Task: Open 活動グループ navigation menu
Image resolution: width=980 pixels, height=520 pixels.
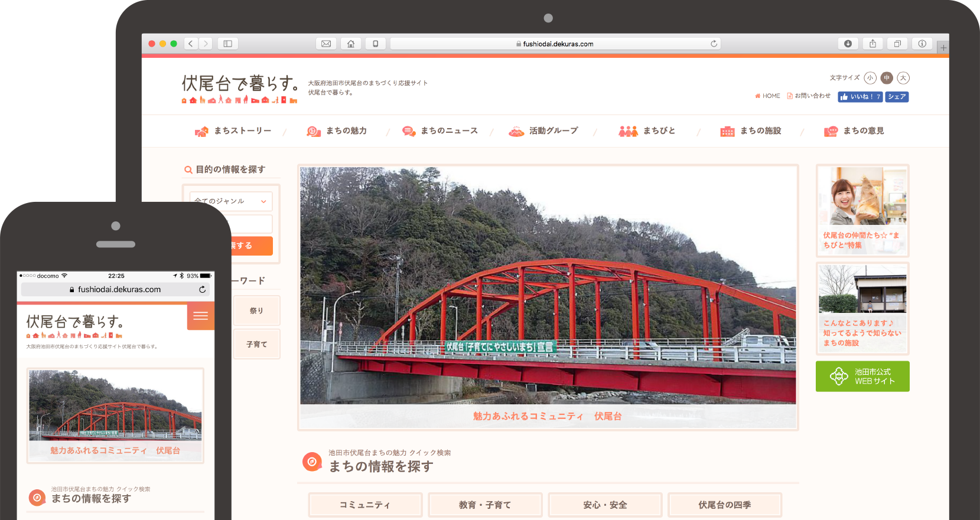Action: pos(543,131)
